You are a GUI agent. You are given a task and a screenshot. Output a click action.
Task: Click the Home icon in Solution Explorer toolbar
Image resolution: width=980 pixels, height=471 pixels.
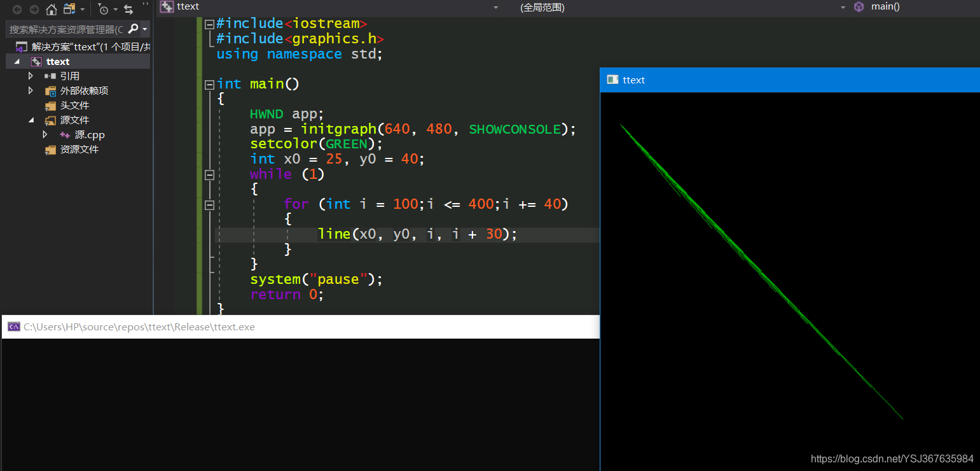[x=52, y=10]
